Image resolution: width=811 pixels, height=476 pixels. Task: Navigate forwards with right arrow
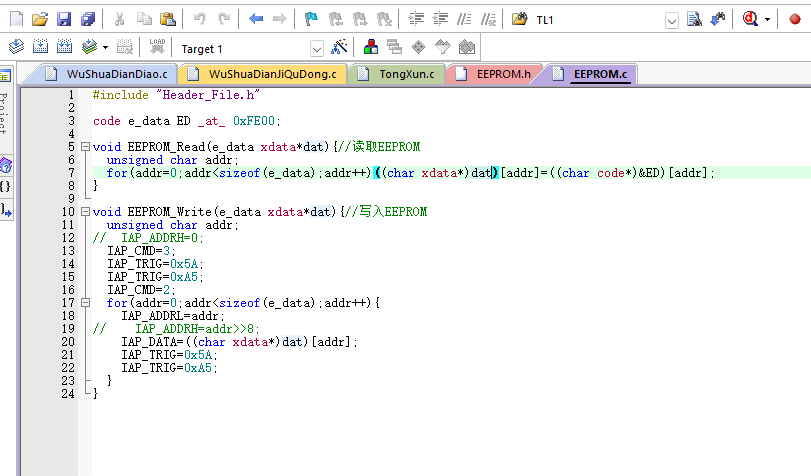[x=279, y=20]
